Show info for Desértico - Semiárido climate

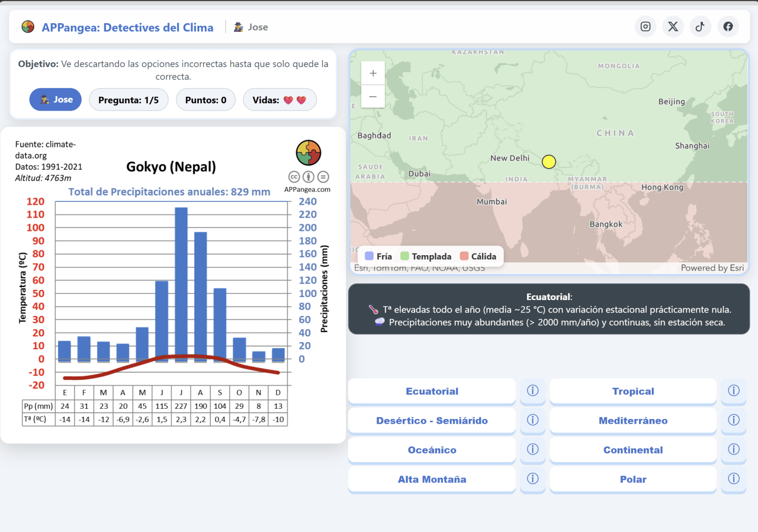pyautogui.click(x=533, y=420)
